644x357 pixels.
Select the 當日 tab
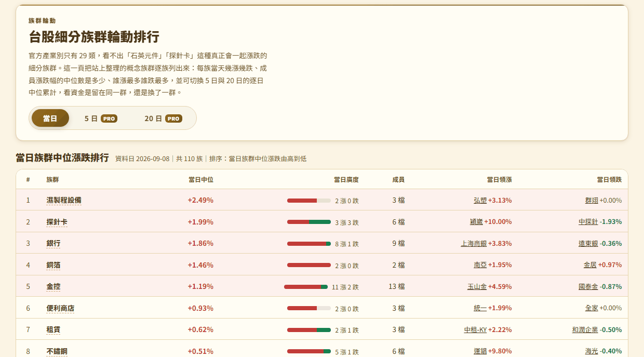coord(50,118)
